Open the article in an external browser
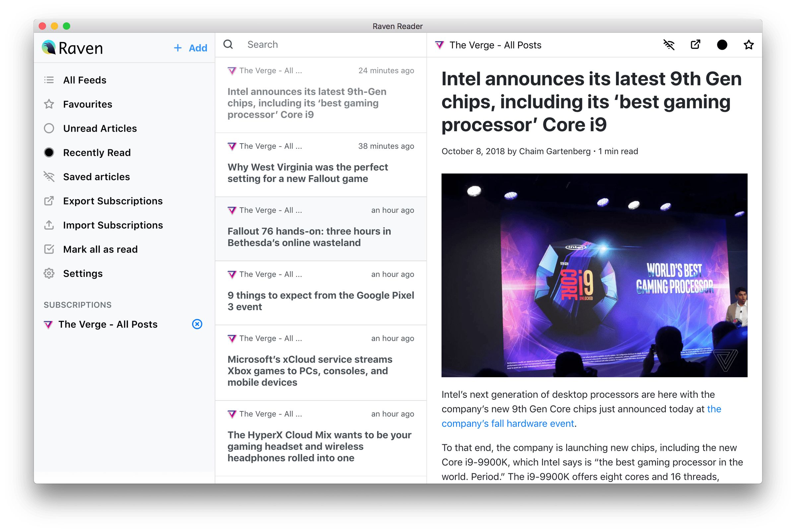 point(695,44)
